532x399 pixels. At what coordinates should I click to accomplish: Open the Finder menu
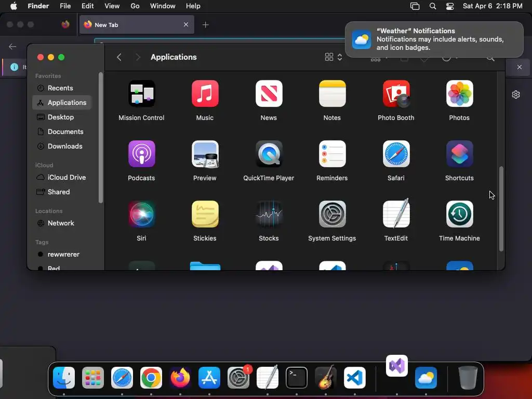(x=38, y=6)
